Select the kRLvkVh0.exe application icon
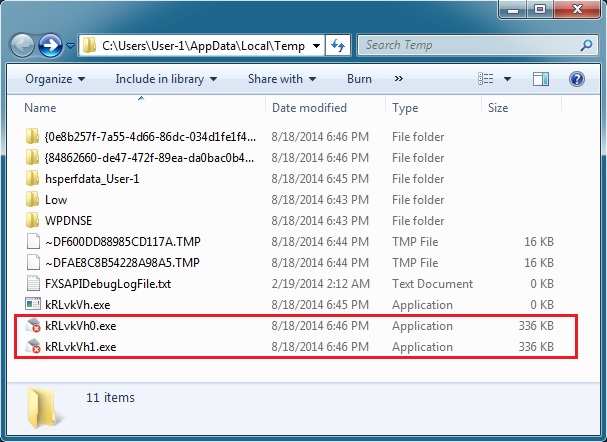Image resolution: width=607 pixels, height=442 pixels. (33, 326)
